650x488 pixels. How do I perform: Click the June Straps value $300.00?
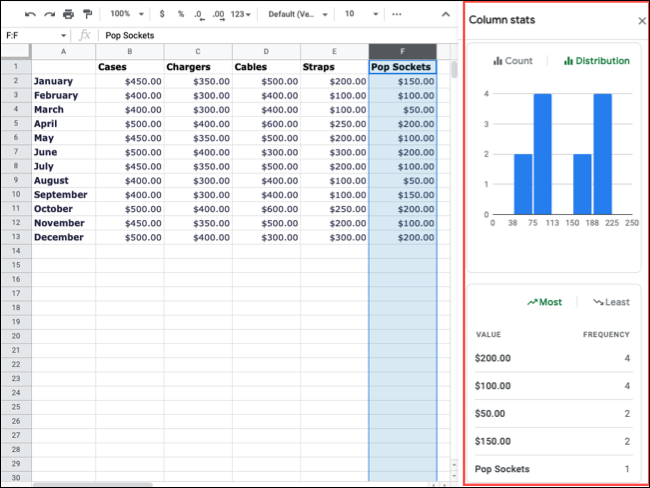334,152
